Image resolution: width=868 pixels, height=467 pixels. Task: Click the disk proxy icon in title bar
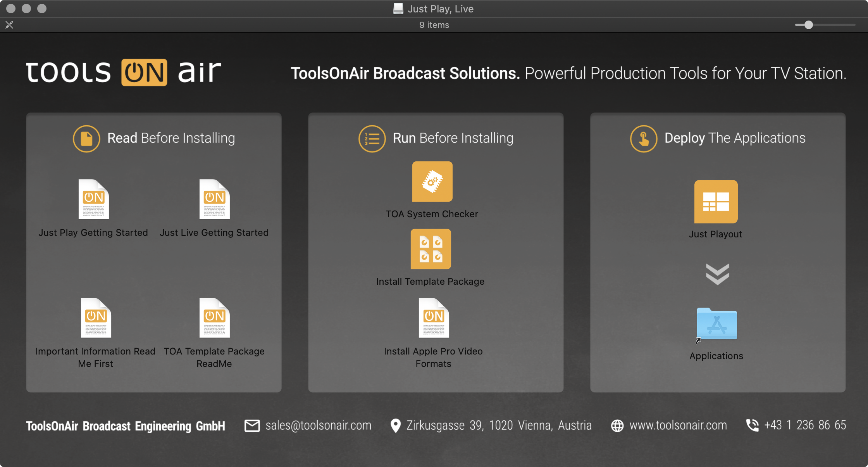point(398,9)
